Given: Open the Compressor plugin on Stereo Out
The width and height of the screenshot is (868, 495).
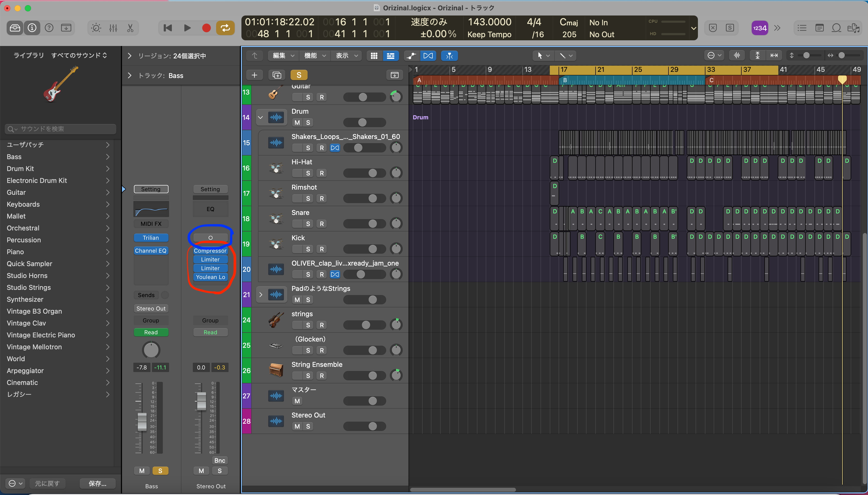Looking at the screenshot, I should [210, 251].
